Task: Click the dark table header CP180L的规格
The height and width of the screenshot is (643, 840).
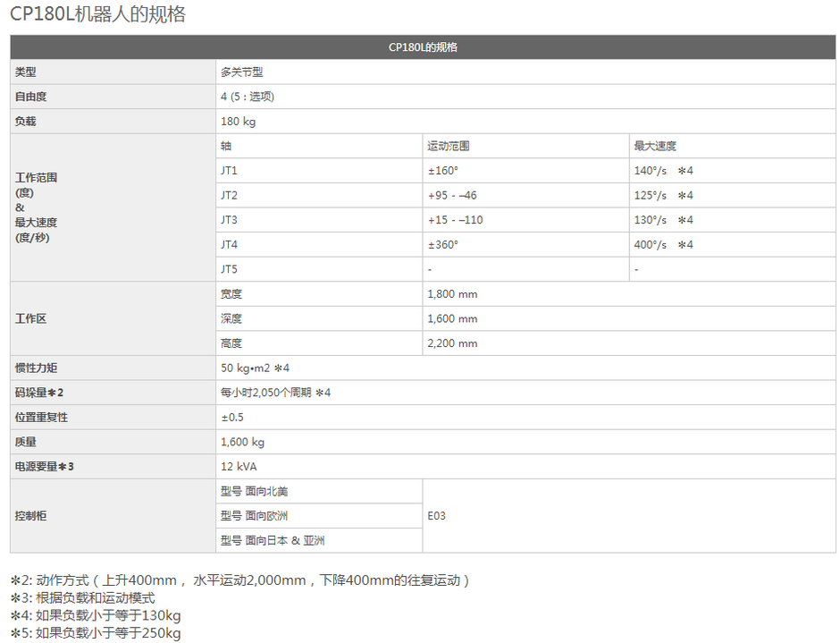Action: click(x=423, y=47)
